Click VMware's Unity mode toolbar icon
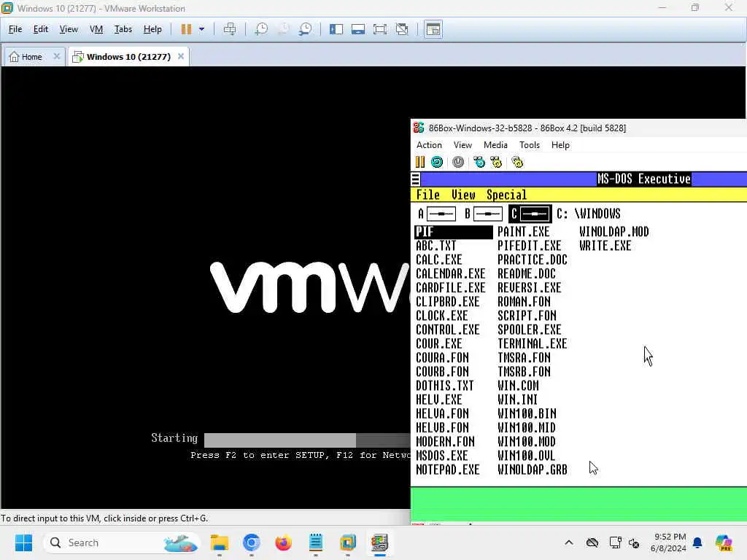The height and width of the screenshot is (560, 747). click(x=402, y=29)
